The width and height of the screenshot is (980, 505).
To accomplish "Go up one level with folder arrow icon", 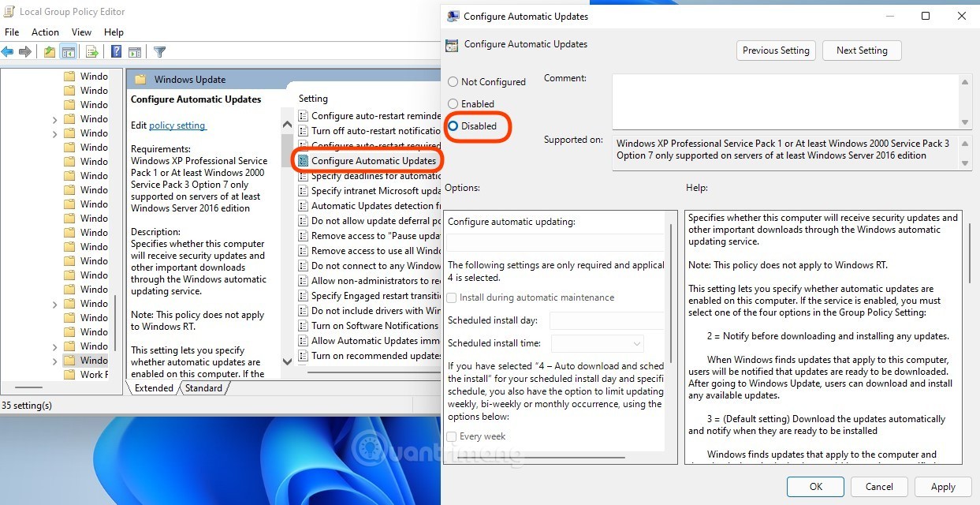I will pos(50,52).
